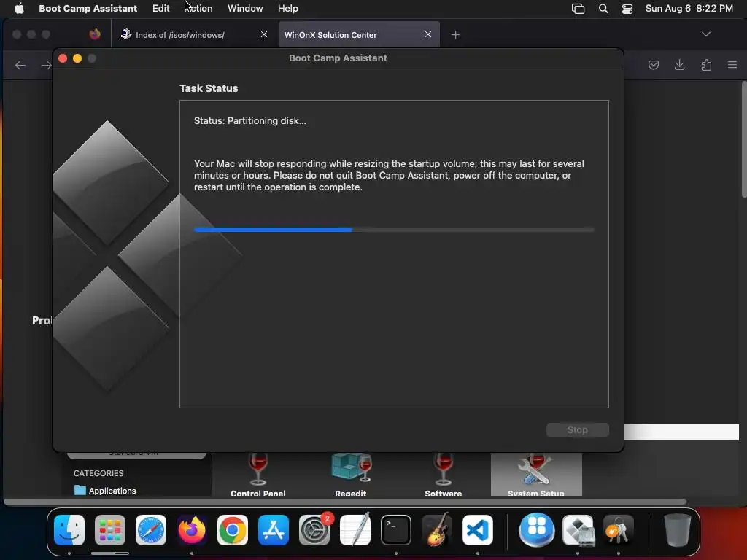The height and width of the screenshot is (560, 747).
Task: Open the Window menu
Action: pyautogui.click(x=245, y=8)
